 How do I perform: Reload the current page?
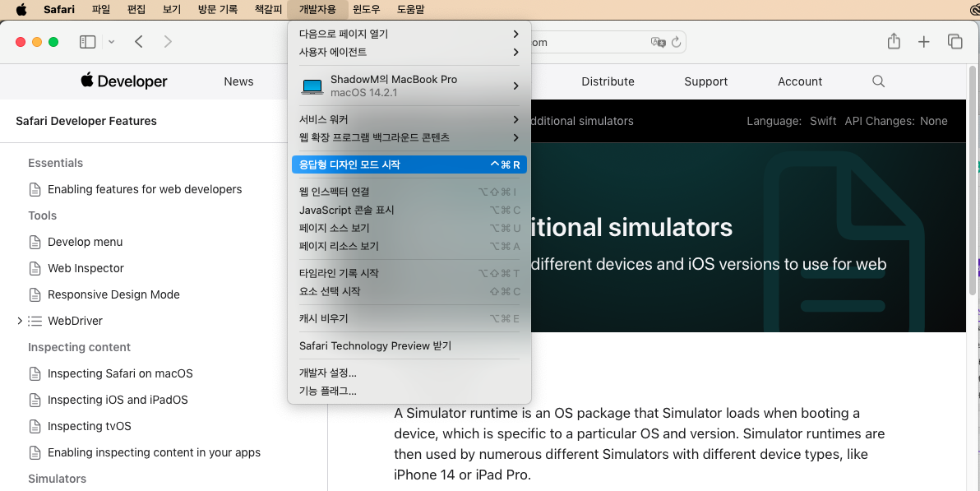tap(676, 42)
